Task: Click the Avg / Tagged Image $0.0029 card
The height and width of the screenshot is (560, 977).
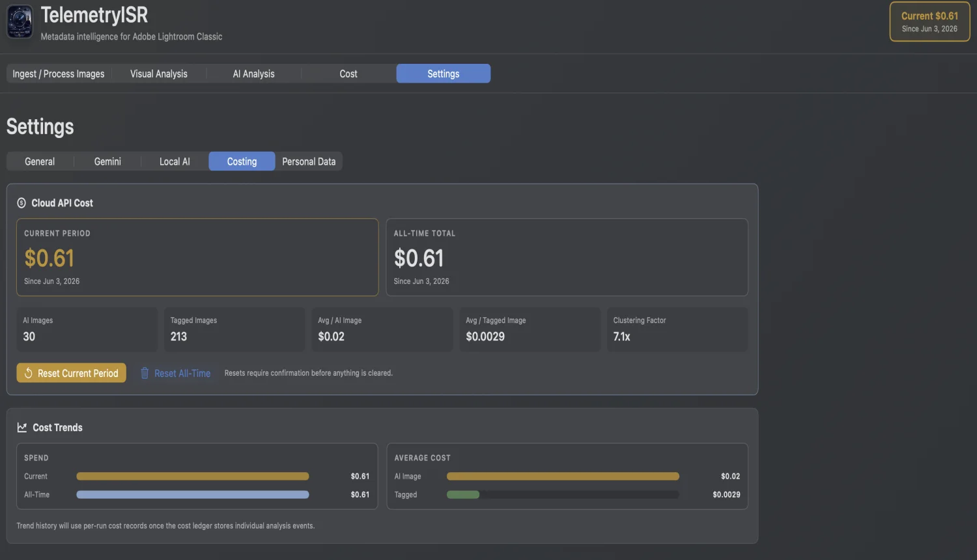Action: point(530,329)
